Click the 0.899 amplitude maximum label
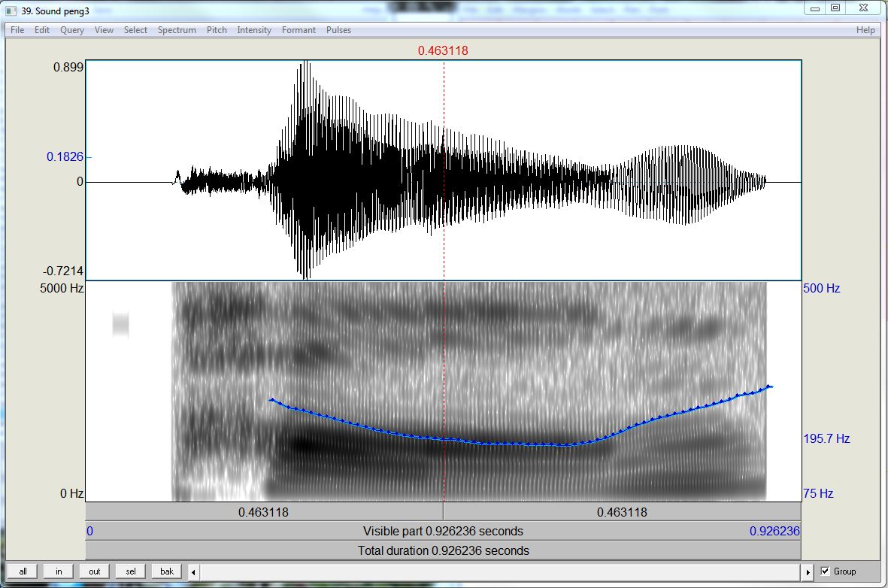The image size is (888, 588). pos(68,68)
